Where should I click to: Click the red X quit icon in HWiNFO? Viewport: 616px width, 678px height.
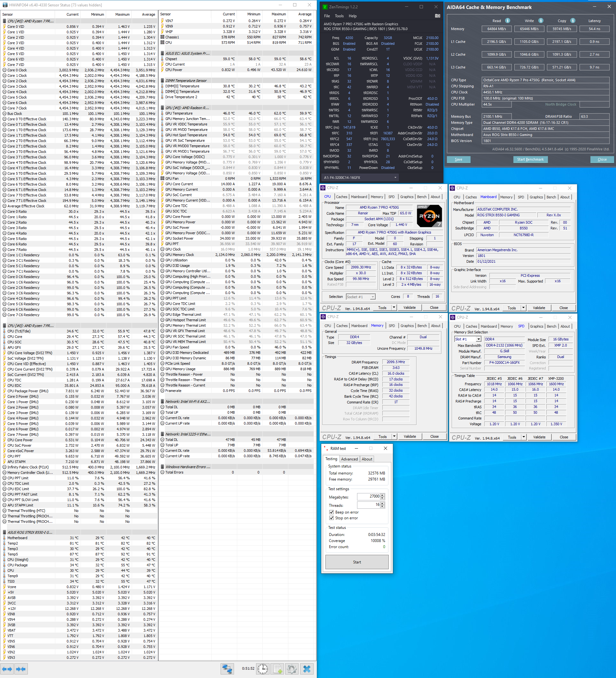(x=307, y=669)
